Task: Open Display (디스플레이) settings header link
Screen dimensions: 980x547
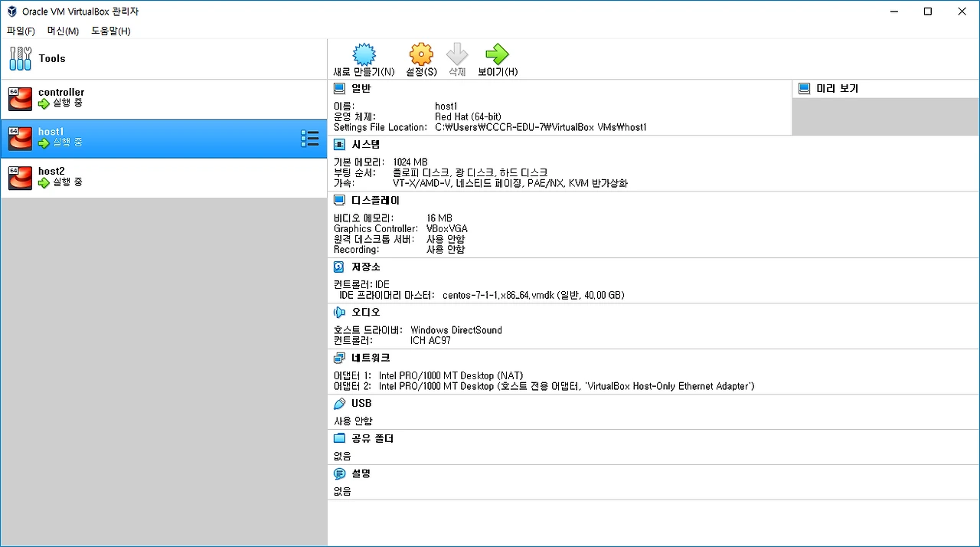Action: point(375,200)
